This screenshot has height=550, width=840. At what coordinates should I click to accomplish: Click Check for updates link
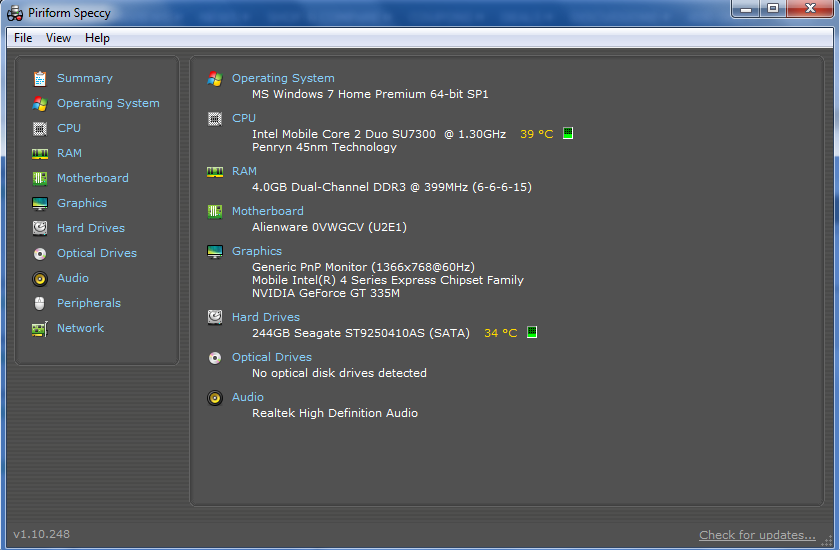758,535
